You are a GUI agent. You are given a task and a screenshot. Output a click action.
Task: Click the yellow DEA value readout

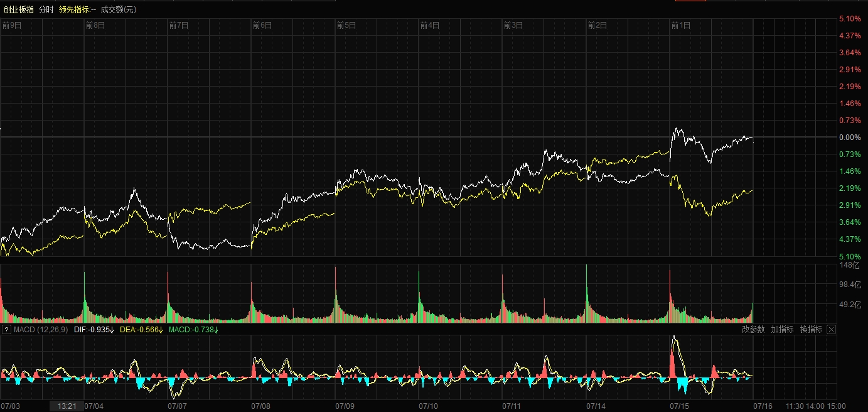(x=141, y=330)
